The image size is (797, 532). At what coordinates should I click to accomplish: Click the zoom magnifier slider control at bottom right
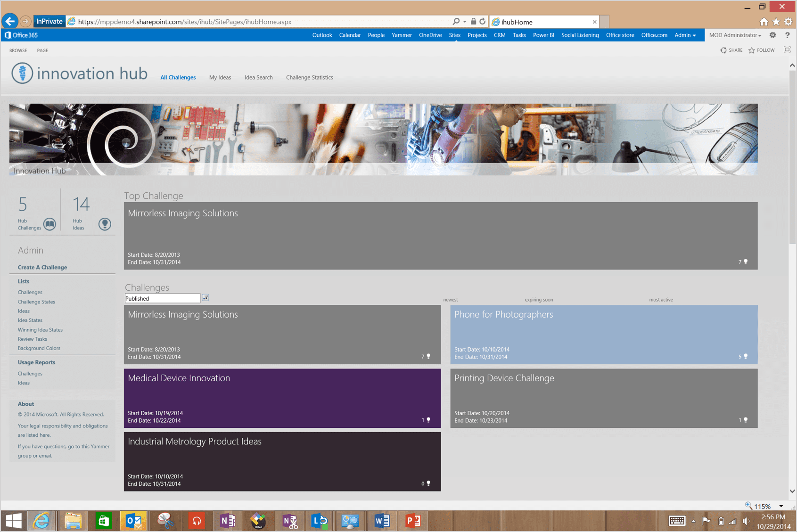pyautogui.click(x=749, y=506)
